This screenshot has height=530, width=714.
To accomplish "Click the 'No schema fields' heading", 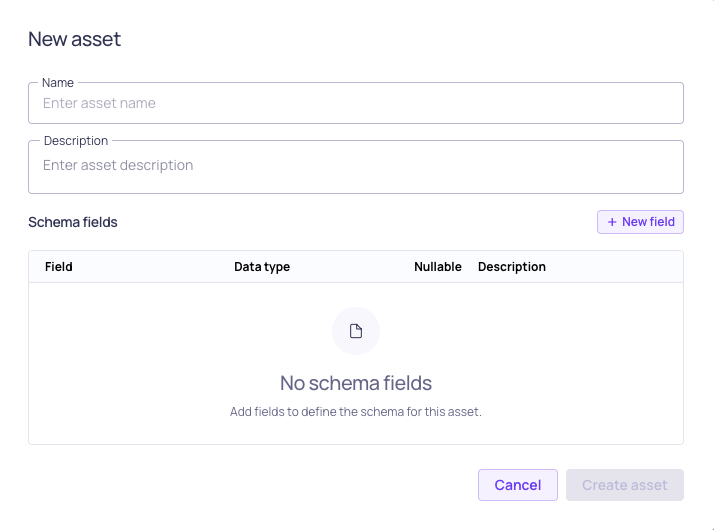I will coord(356,383).
